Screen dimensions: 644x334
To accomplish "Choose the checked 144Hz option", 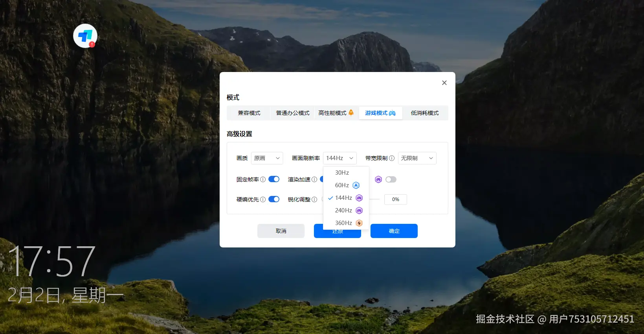I will coord(346,198).
